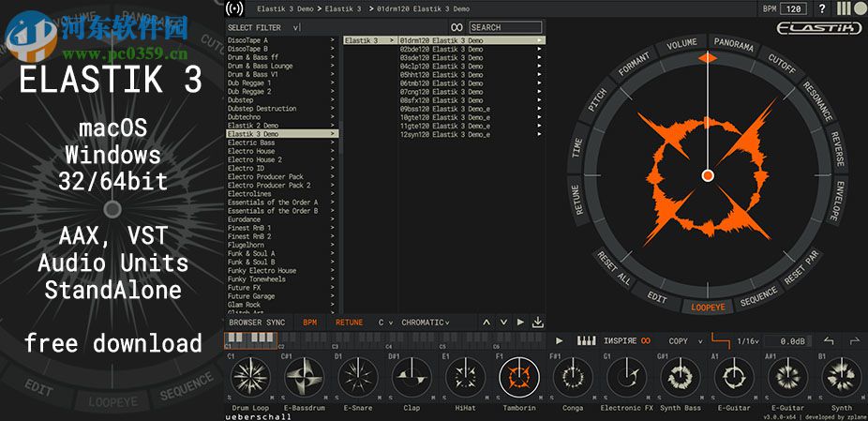Select the E-Bassdrum pad on C#1
Image resolution: width=868 pixels, height=421 pixels.
click(x=304, y=377)
